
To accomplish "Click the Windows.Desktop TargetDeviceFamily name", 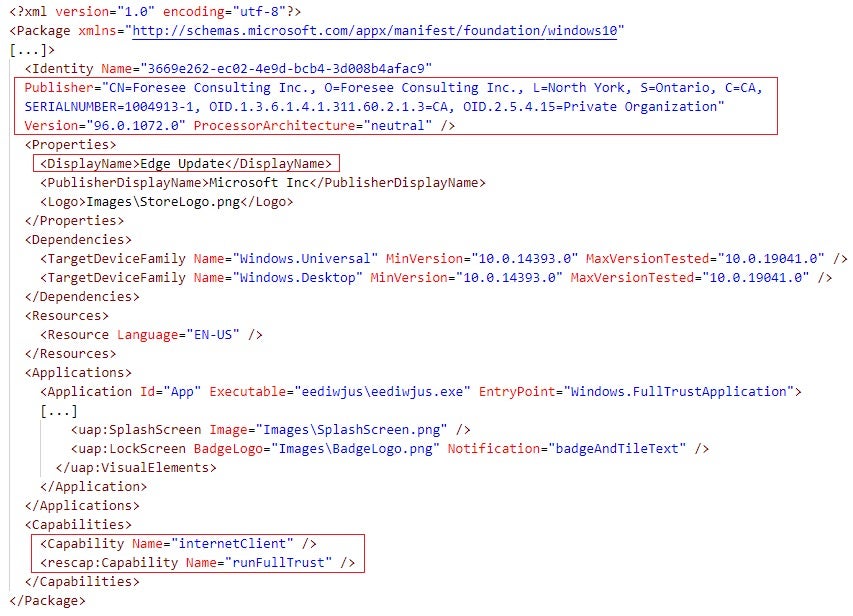I will click(298, 278).
